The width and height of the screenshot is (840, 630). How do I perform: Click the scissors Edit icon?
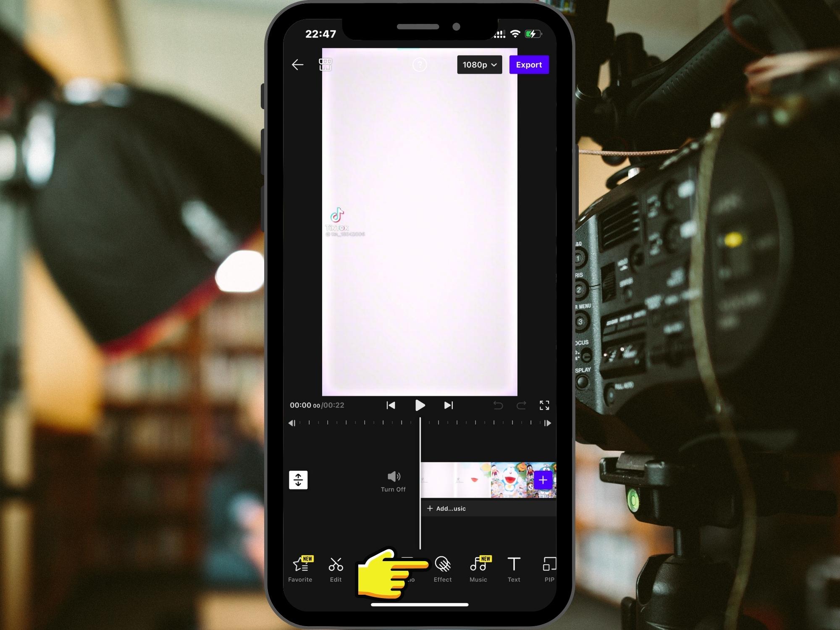(x=336, y=569)
